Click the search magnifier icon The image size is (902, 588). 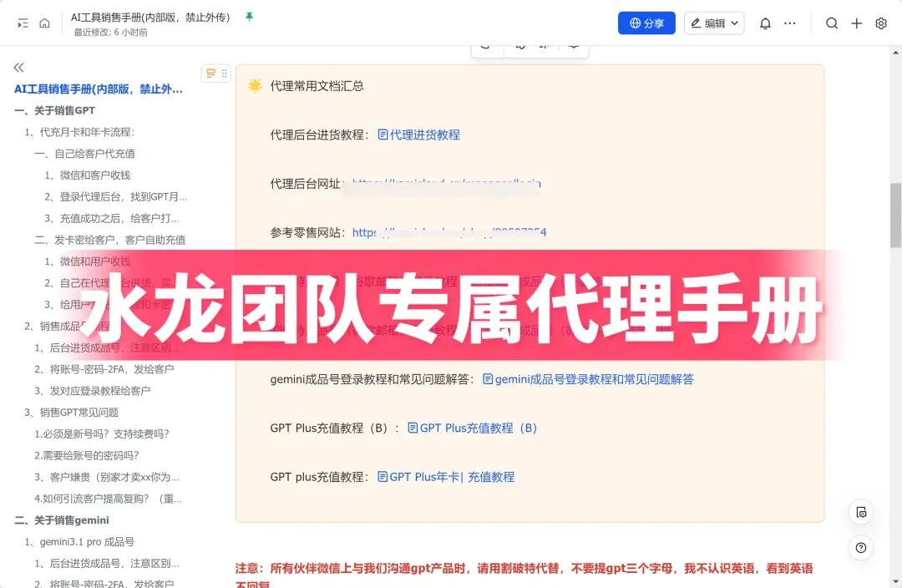tap(831, 23)
